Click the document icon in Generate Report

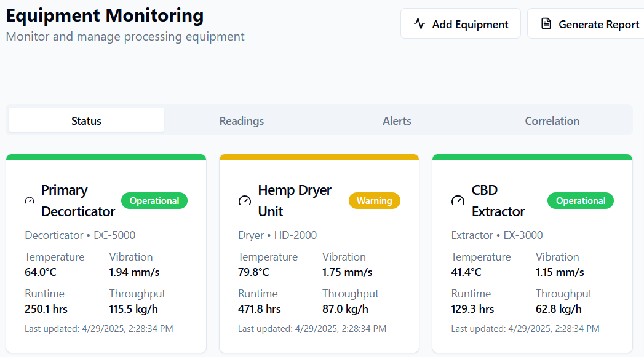pos(546,23)
